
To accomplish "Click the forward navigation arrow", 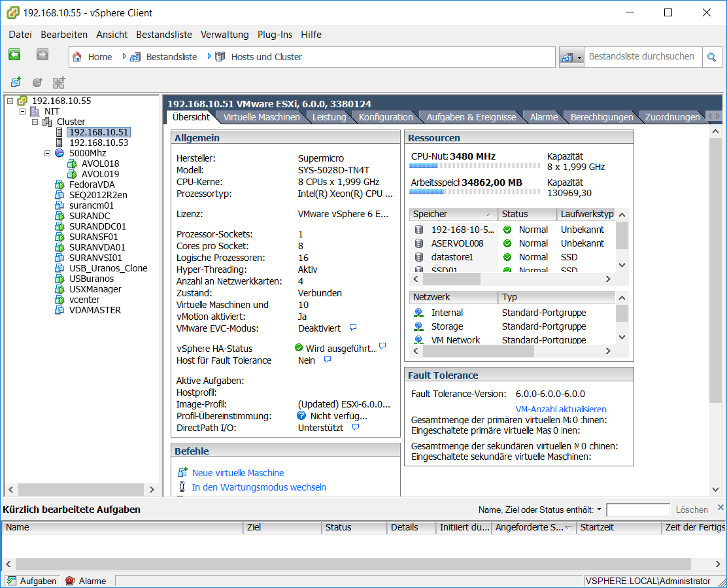I will pyautogui.click(x=42, y=55).
